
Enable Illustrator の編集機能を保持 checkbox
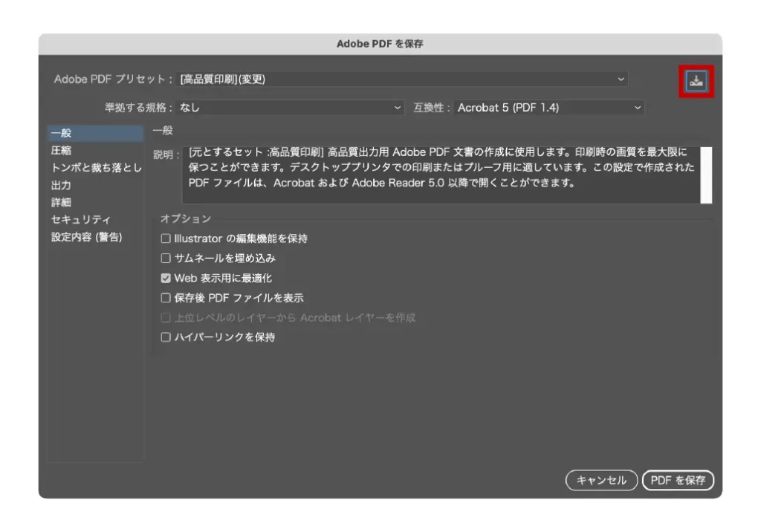point(166,239)
